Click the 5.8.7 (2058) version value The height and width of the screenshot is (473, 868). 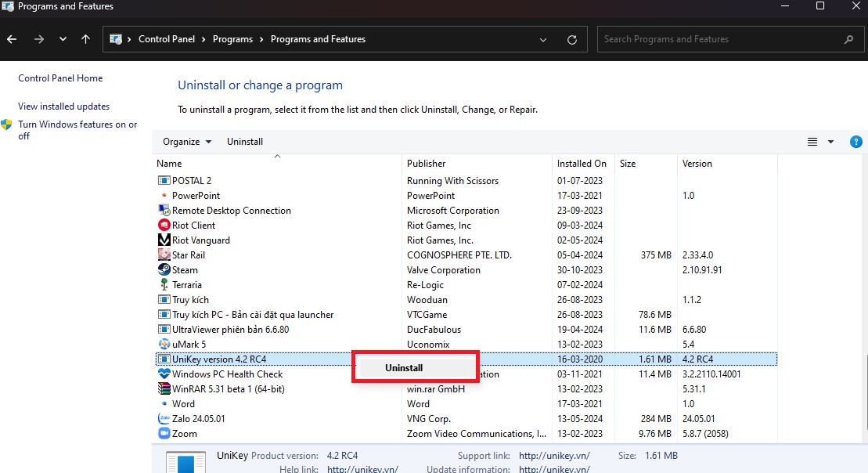(705, 434)
